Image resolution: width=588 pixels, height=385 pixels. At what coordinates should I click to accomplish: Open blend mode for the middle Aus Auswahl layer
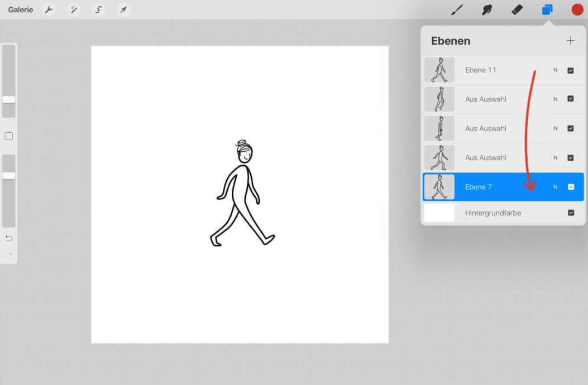coord(554,128)
